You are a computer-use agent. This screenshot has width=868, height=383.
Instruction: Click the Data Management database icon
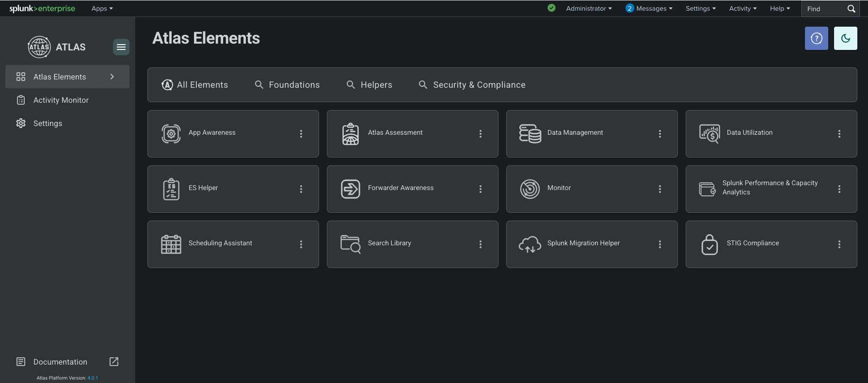[530, 134]
